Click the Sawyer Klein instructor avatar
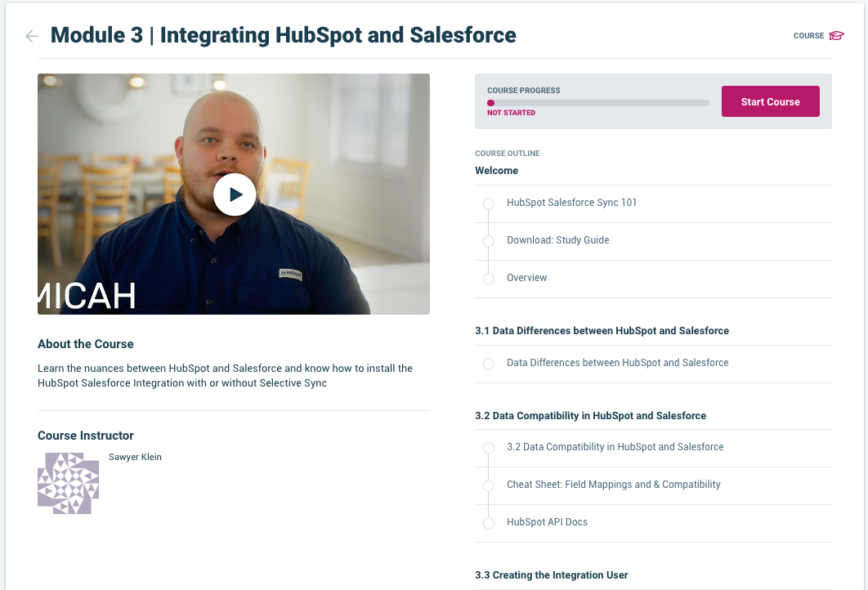 [68, 483]
